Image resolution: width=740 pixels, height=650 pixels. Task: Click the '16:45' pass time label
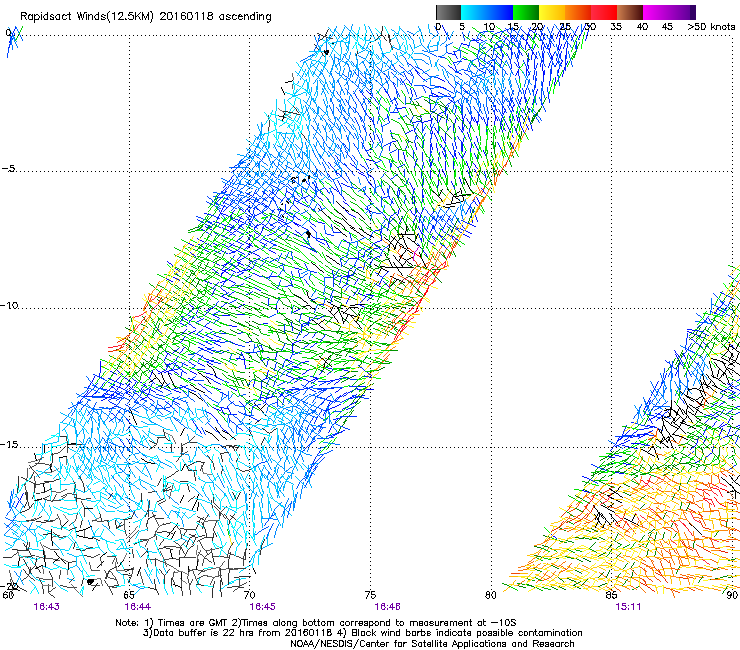[262, 607]
